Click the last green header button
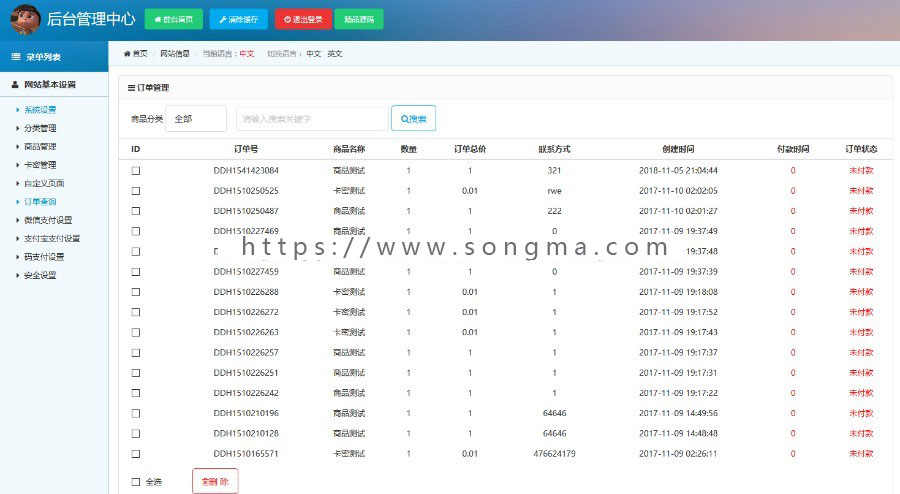Image resolution: width=900 pixels, height=494 pixels. pyautogui.click(x=359, y=19)
